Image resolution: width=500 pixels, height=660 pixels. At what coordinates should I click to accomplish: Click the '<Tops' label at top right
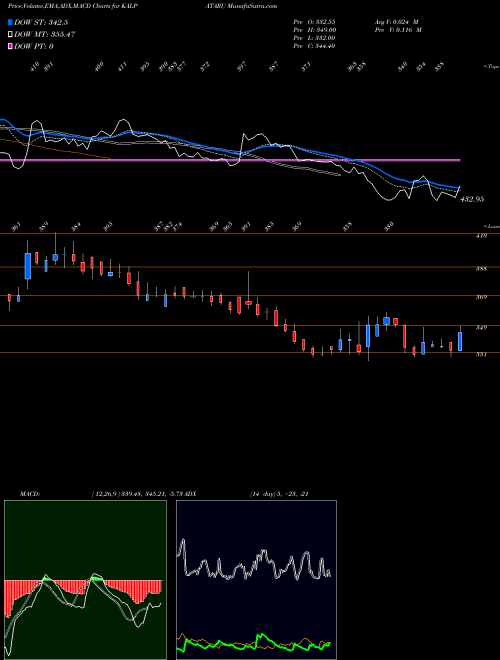point(491,67)
